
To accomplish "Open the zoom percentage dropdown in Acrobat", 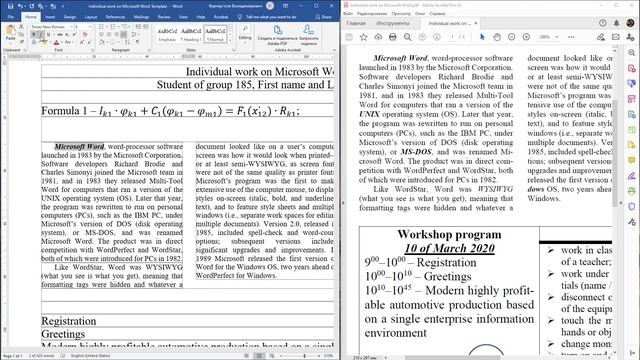I will (557, 37).
